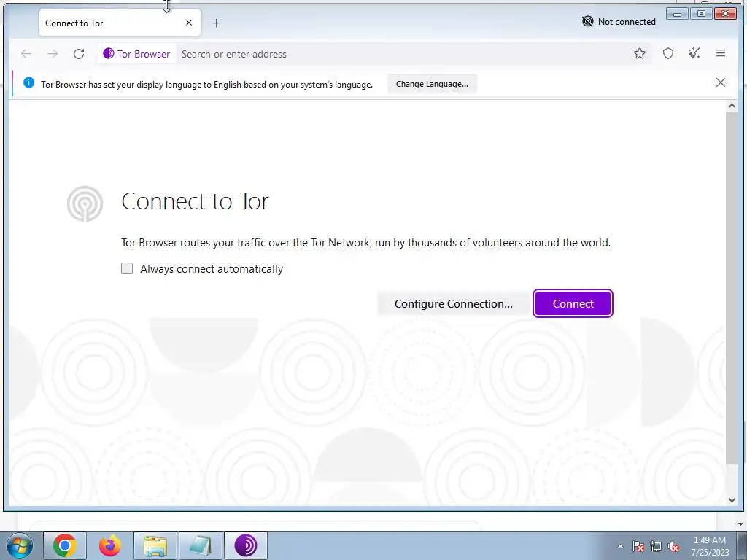Open the network tray icon

click(656, 546)
